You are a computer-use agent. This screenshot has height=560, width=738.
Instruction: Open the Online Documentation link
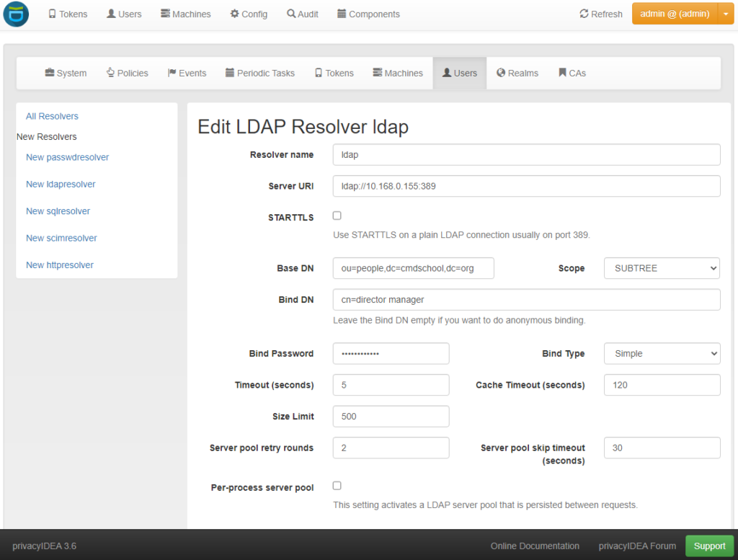pyautogui.click(x=534, y=546)
